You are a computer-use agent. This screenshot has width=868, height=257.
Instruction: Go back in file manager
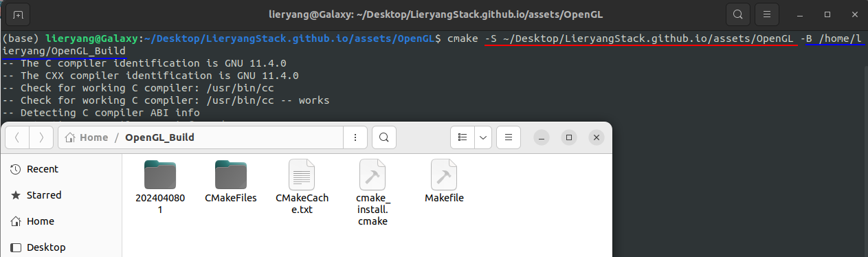(17, 137)
